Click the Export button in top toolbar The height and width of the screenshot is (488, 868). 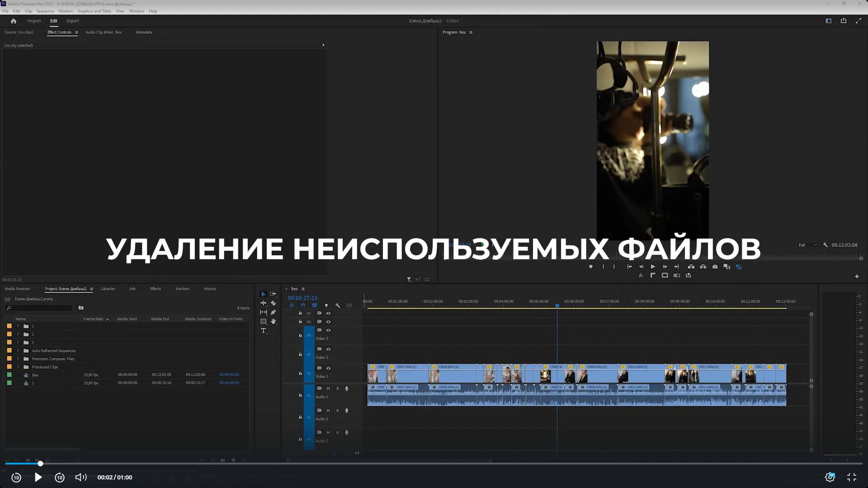tap(72, 21)
